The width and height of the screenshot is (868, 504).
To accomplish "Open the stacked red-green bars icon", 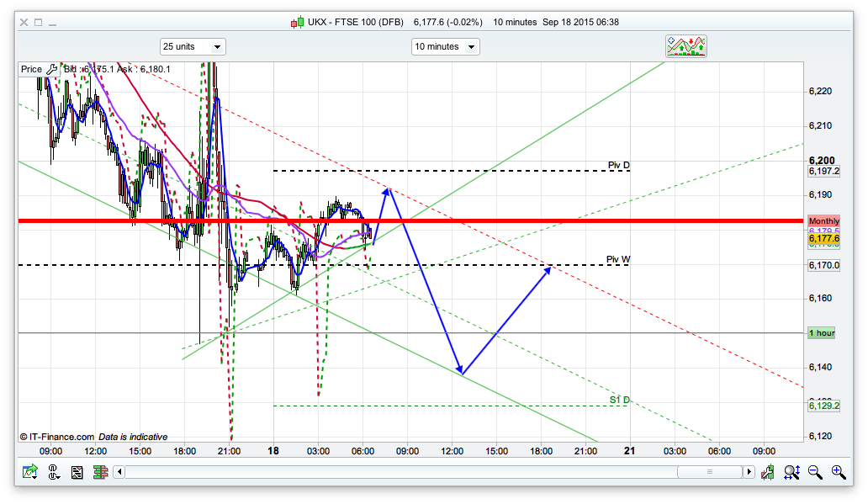I will click(x=100, y=473).
